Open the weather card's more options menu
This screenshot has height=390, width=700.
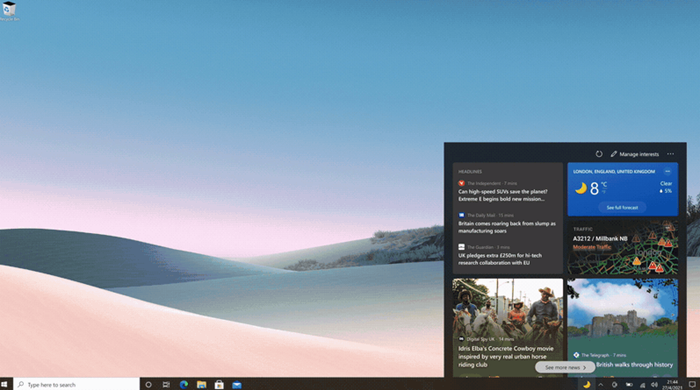(667, 171)
